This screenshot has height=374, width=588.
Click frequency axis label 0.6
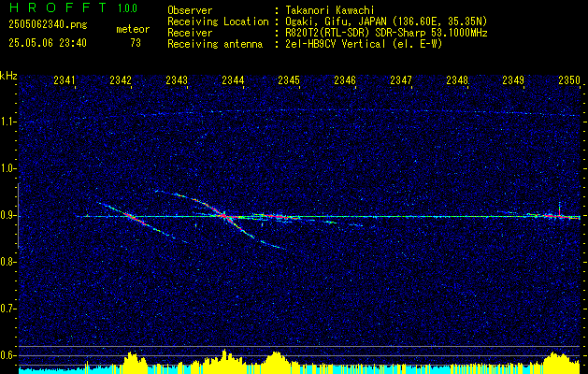pos(8,355)
